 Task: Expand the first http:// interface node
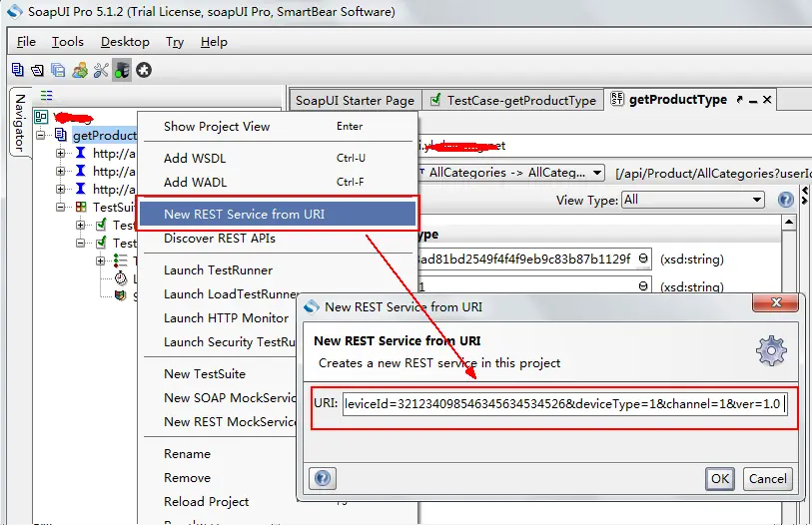click(x=61, y=154)
